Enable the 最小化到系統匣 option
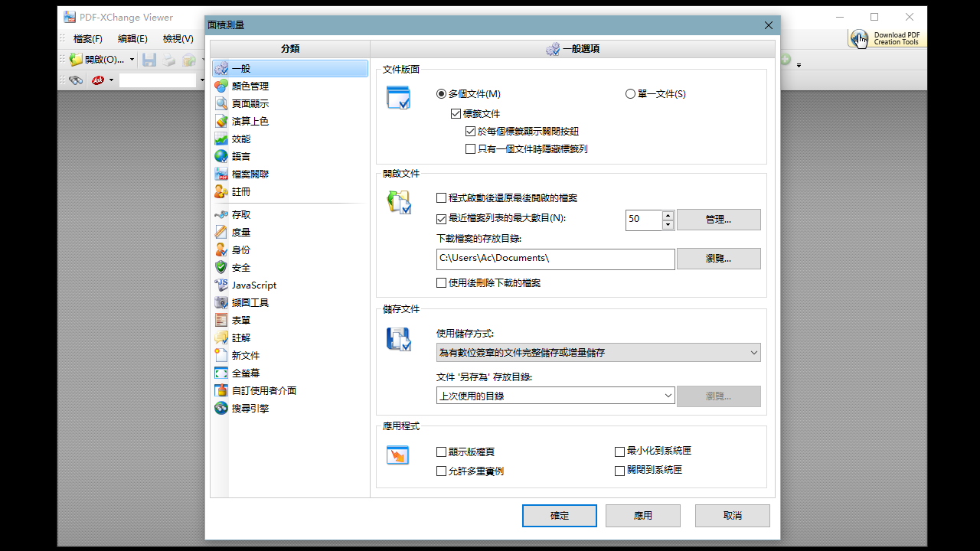Image resolution: width=980 pixels, height=551 pixels. click(619, 451)
